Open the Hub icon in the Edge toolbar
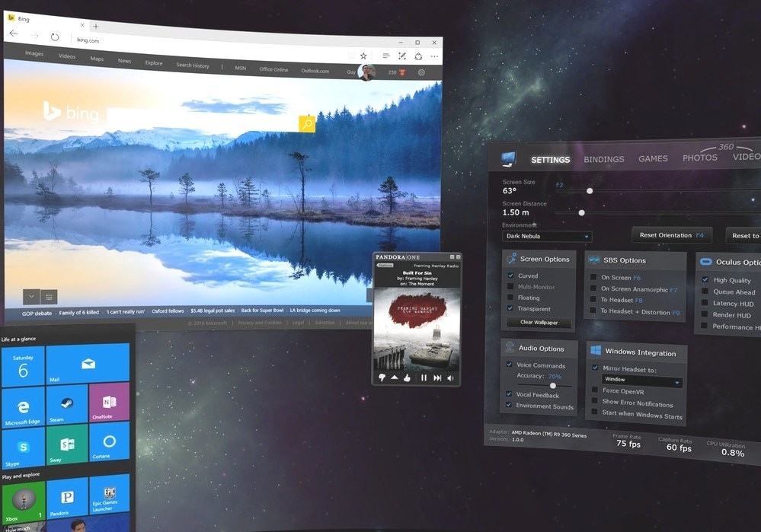The height and width of the screenshot is (532, 761). [385, 56]
